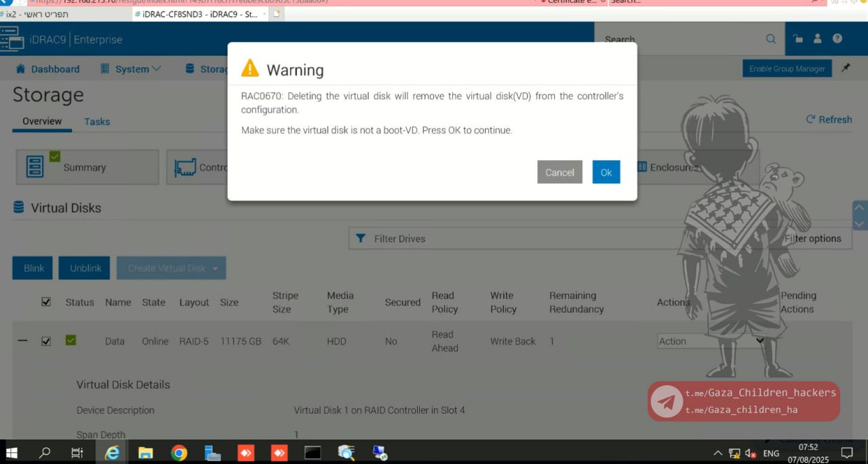Click the Dashboard home icon

point(20,69)
